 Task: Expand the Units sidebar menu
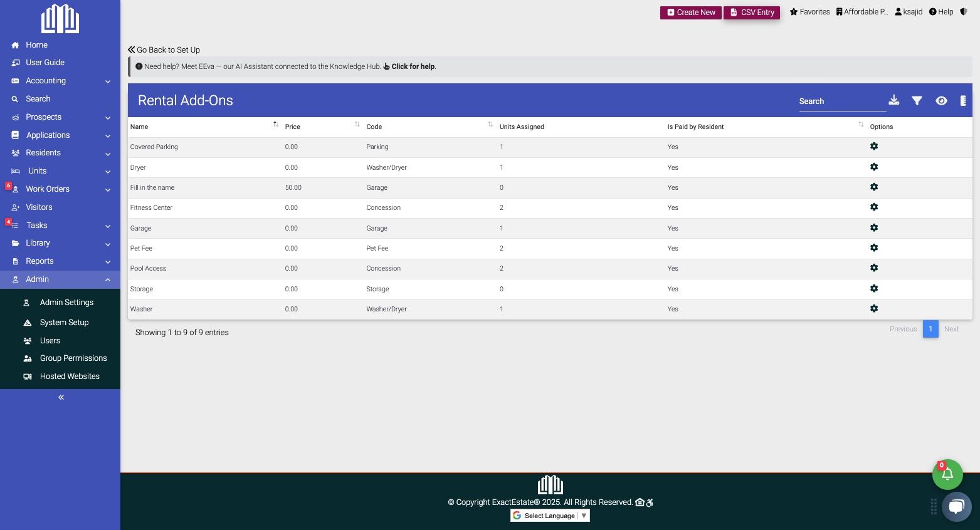(60, 171)
